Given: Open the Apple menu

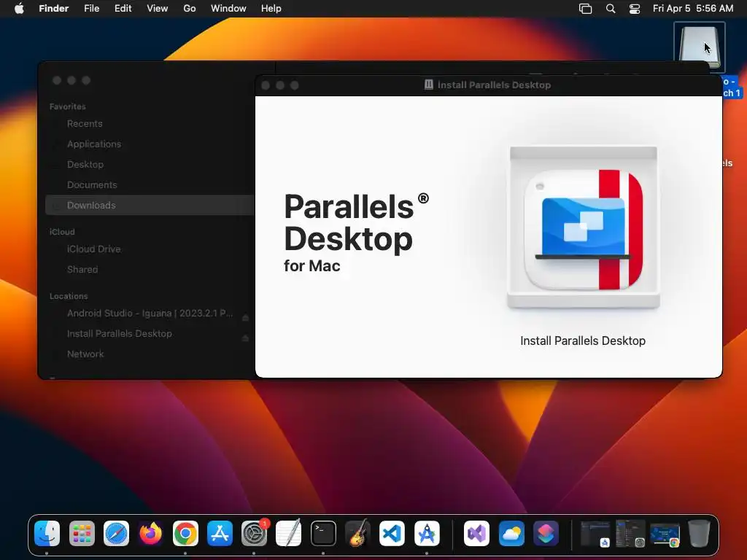Looking at the screenshot, I should 19,9.
